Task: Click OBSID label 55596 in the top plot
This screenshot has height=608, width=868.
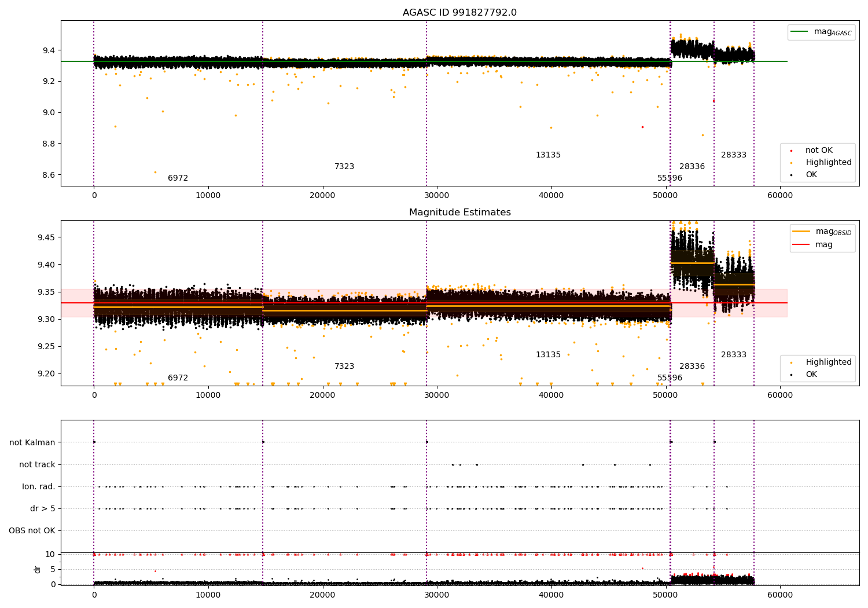Action: click(x=670, y=178)
